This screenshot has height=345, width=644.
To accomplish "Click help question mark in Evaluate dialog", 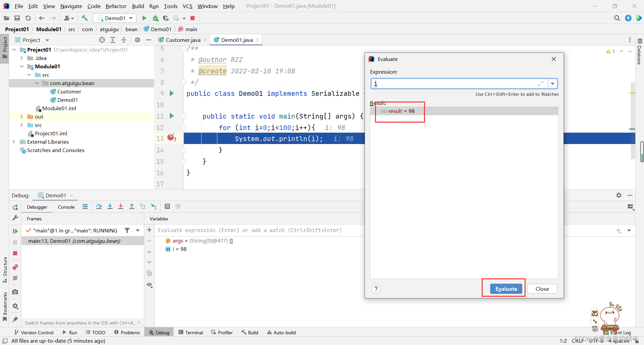I will pyautogui.click(x=376, y=289).
